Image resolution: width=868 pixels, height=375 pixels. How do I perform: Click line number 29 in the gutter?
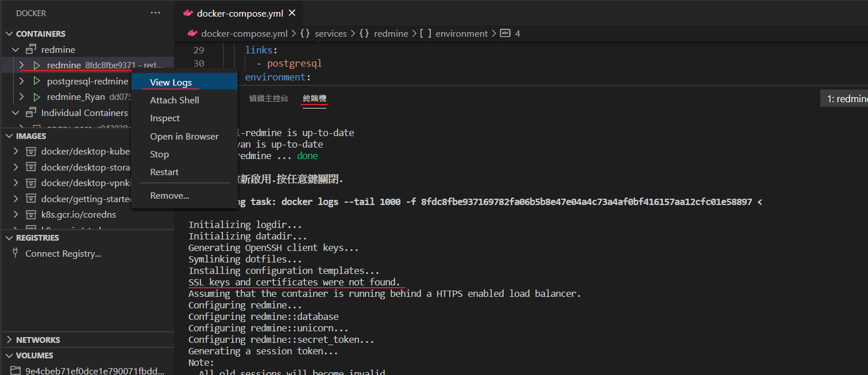pos(198,50)
